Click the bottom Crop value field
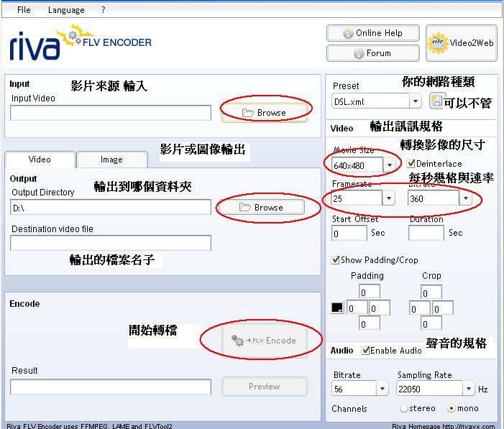 [431, 323]
